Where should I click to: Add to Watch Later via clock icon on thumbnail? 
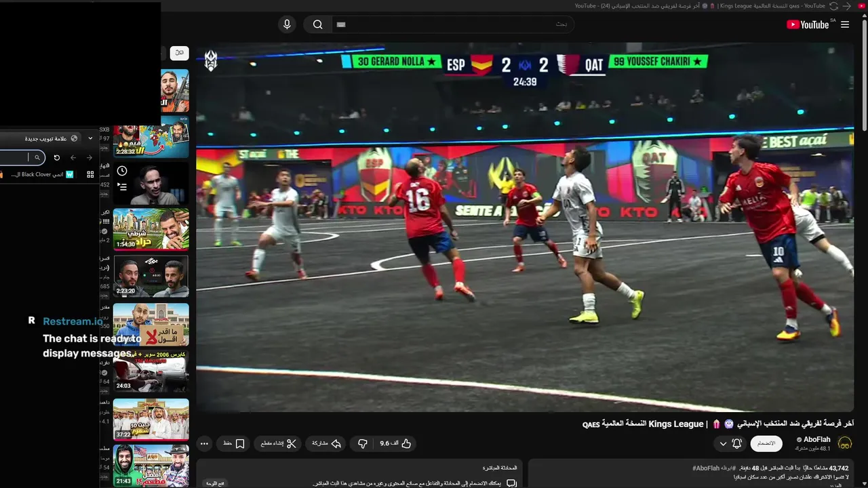tap(122, 171)
